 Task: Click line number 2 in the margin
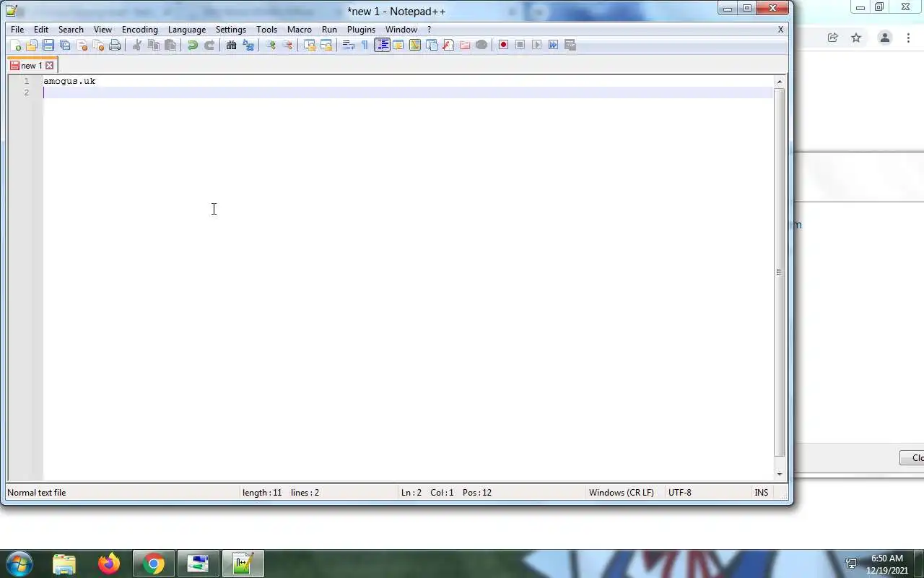[27, 92]
